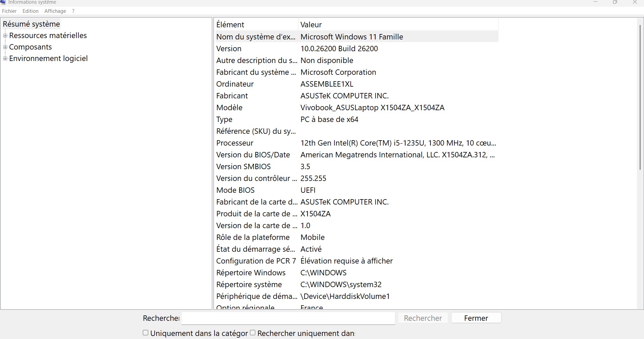This screenshot has width=644, height=339.
Task: Select Composants label in tree
Action: [x=30, y=47]
